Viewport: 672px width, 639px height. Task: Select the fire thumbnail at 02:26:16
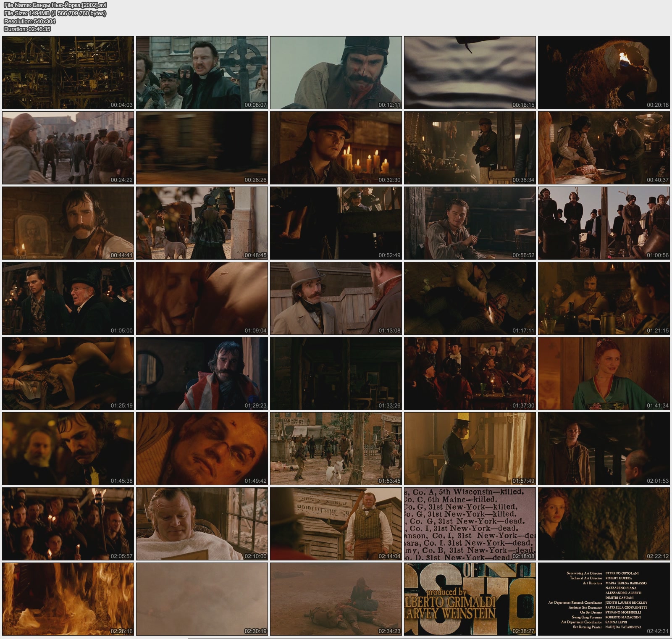pyautogui.click(x=68, y=599)
